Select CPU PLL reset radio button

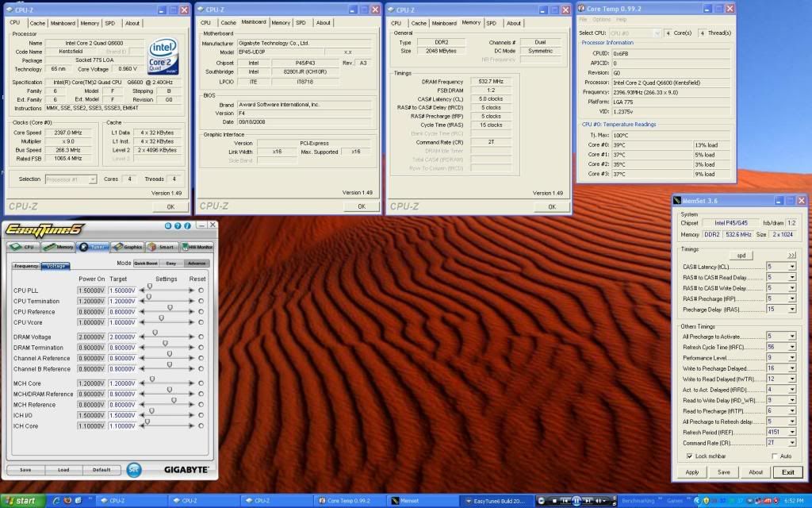pyautogui.click(x=201, y=291)
